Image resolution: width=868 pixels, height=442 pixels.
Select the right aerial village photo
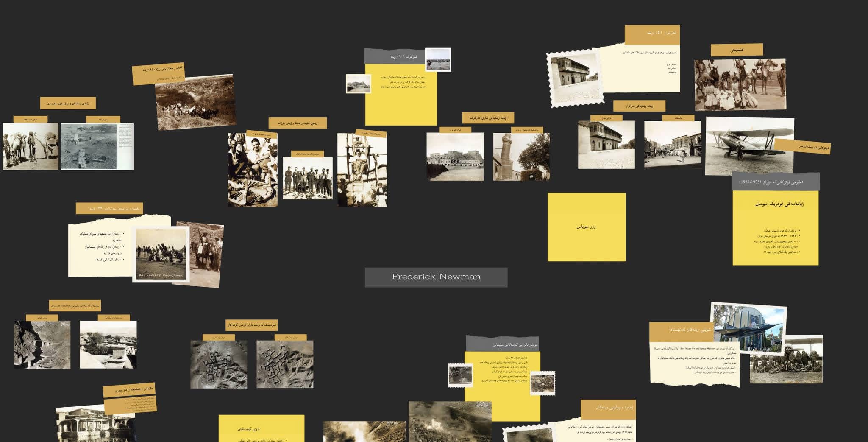click(x=285, y=364)
